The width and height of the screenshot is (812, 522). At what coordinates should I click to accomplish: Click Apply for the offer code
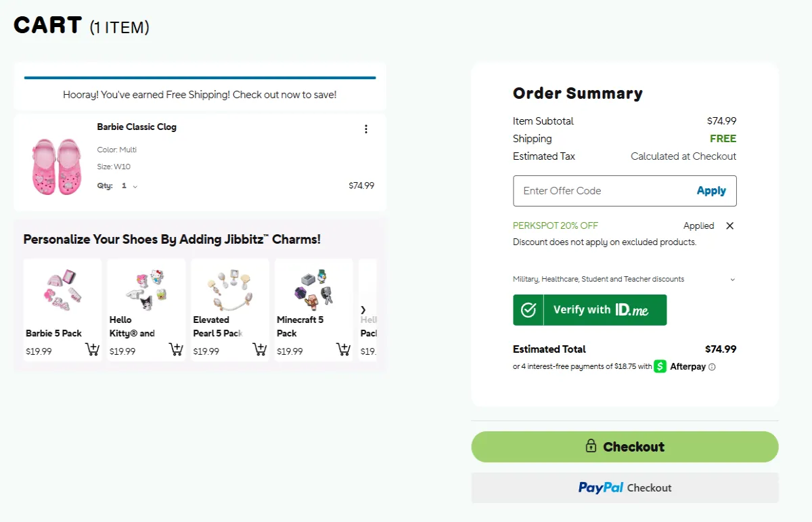(x=711, y=190)
